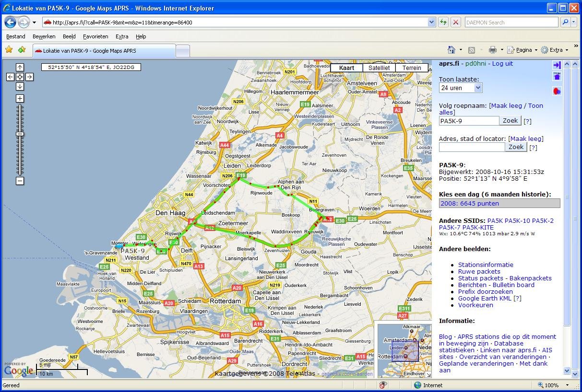The width and height of the screenshot is (582, 392).
Task: Open Favorites Center with the star icon
Action: point(9,50)
